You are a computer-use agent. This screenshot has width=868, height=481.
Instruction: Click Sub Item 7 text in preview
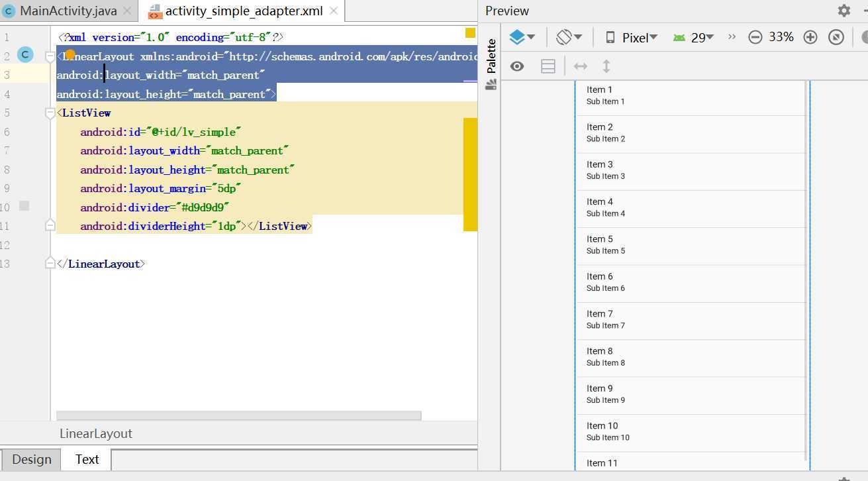tap(606, 325)
